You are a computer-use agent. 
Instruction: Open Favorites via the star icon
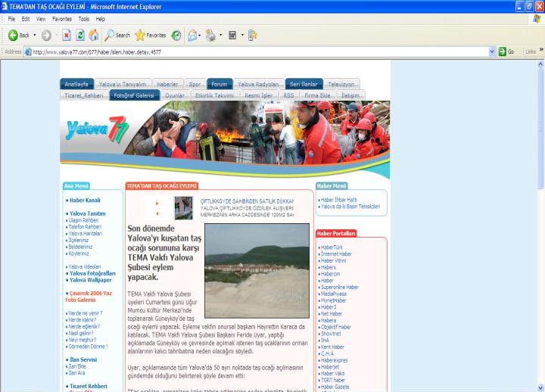(x=140, y=35)
